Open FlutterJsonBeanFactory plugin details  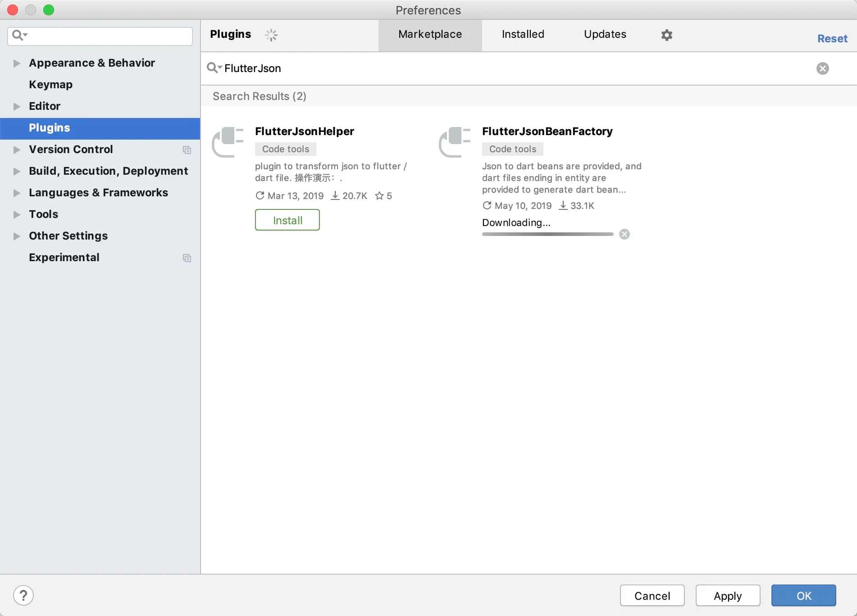pyautogui.click(x=547, y=131)
